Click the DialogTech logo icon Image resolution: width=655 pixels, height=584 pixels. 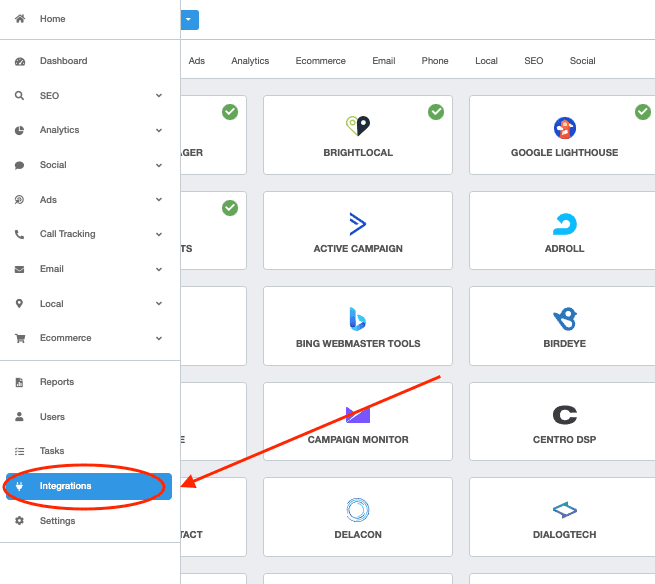[x=564, y=510]
